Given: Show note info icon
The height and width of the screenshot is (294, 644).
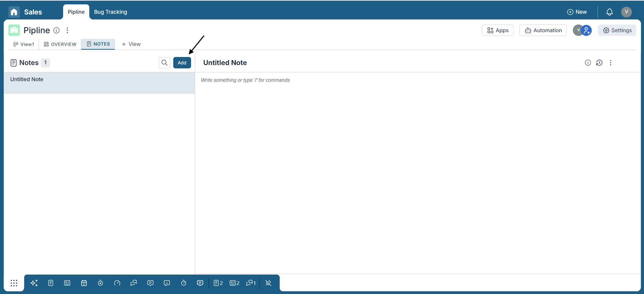Looking at the screenshot, I should pos(588,63).
